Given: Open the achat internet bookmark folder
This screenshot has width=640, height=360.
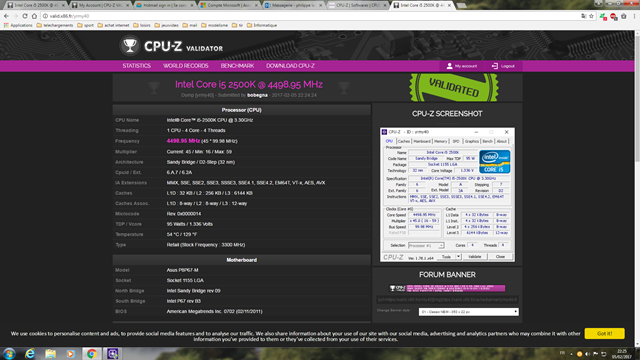Looking at the screenshot, I should pos(113,25).
